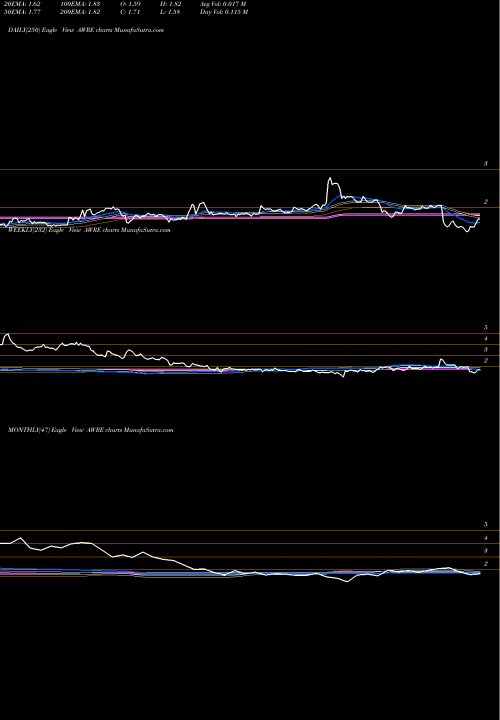Click the DAILY(250) Eagle View chart title
500x720 pixels.
click(86, 30)
